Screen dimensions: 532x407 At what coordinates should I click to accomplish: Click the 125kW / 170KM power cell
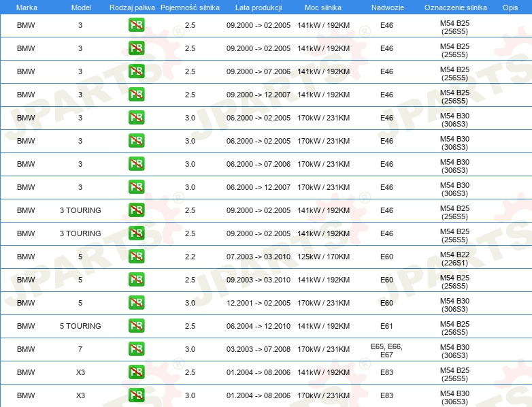(323, 257)
